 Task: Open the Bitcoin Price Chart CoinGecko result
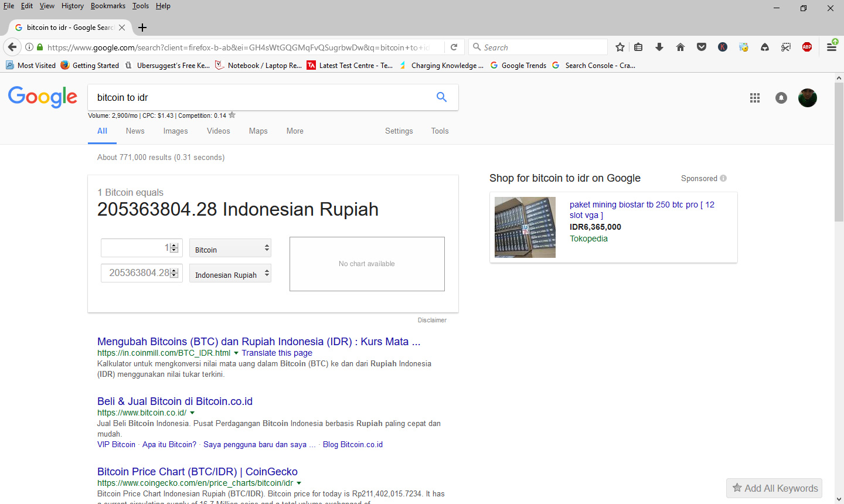tap(198, 472)
